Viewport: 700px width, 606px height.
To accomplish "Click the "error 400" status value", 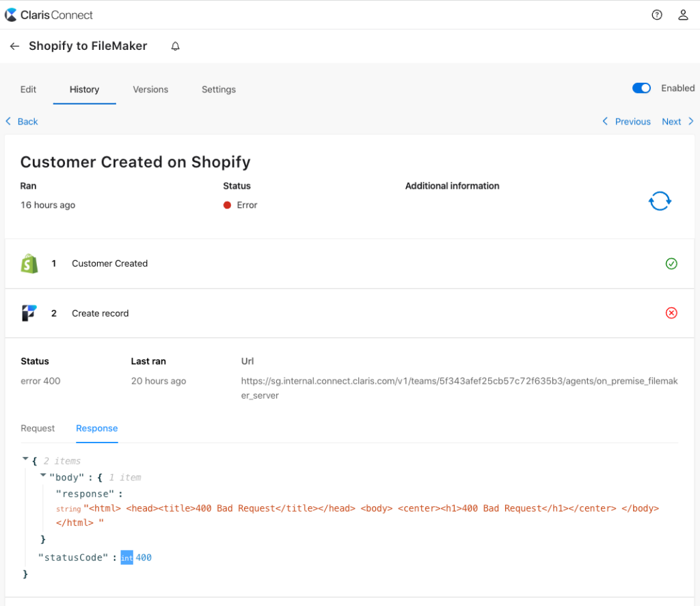I will tap(40, 381).
